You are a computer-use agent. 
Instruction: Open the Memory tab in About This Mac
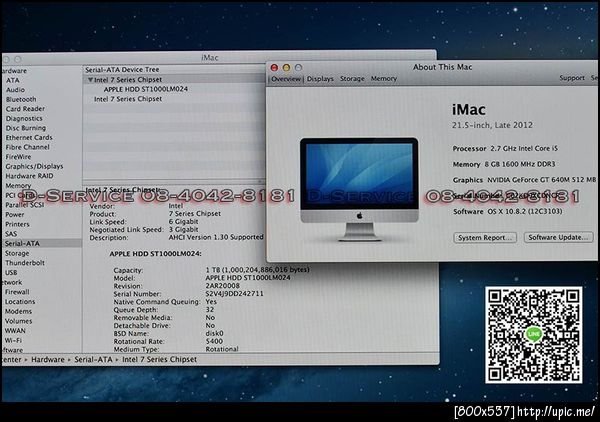pyautogui.click(x=384, y=78)
